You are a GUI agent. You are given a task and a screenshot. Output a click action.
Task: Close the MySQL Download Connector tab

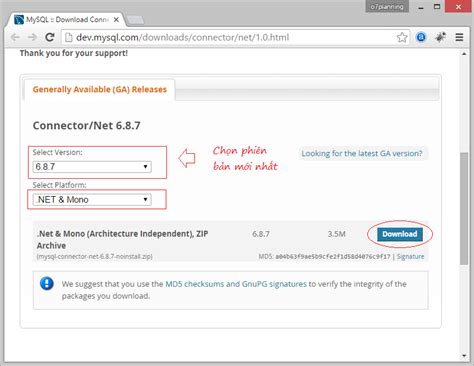pos(116,20)
